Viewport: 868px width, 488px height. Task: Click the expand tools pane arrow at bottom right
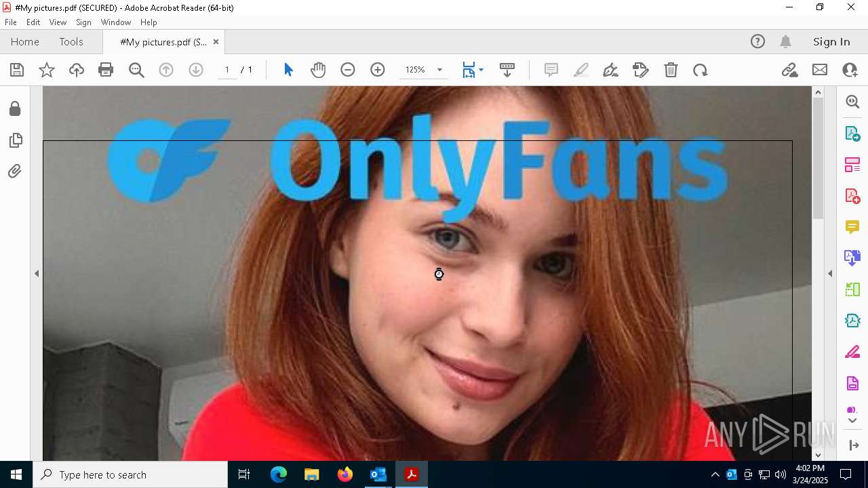tap(854, 445)
